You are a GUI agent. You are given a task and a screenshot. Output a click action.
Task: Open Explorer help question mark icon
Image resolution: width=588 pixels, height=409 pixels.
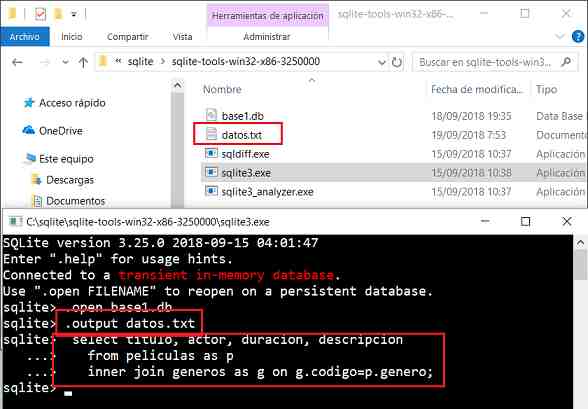point(578,37)
